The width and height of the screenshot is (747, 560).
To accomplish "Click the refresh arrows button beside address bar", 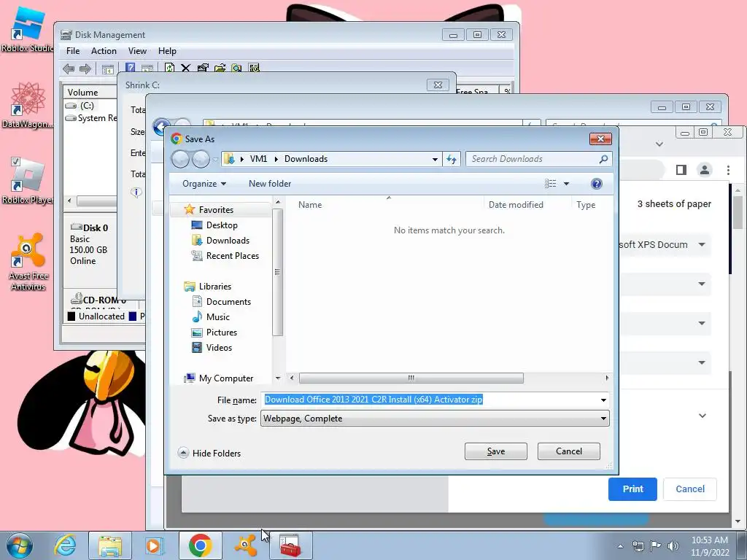I will [x=451, y=159].
